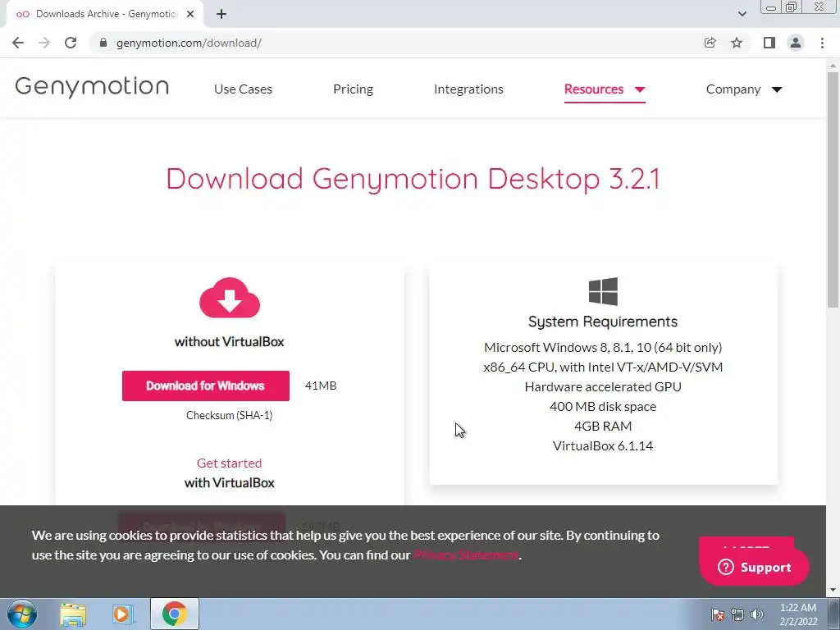The width and height of the screenshot is (840, 630).
Task: Click the browser forward arrow
Action: tap(44, 43)
